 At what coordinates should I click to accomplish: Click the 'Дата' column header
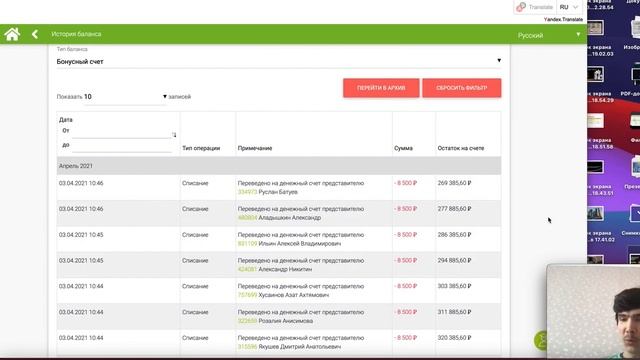[66, 120]
